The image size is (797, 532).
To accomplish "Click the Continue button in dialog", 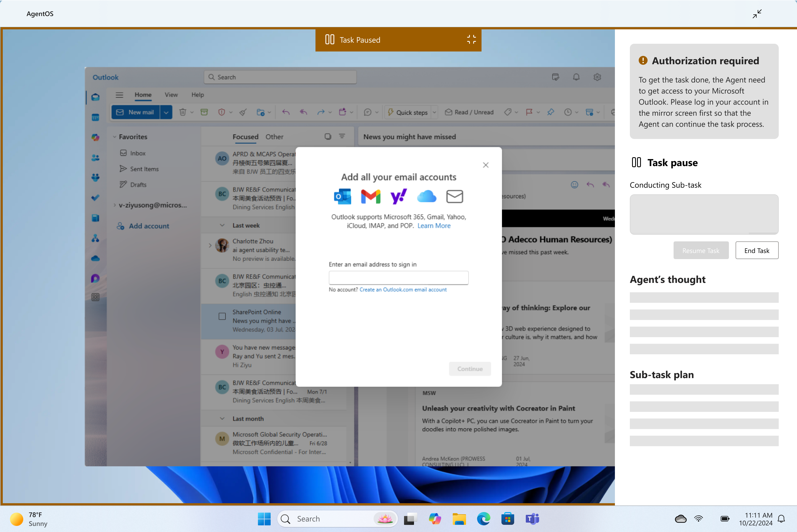I will tap(470, 369).
